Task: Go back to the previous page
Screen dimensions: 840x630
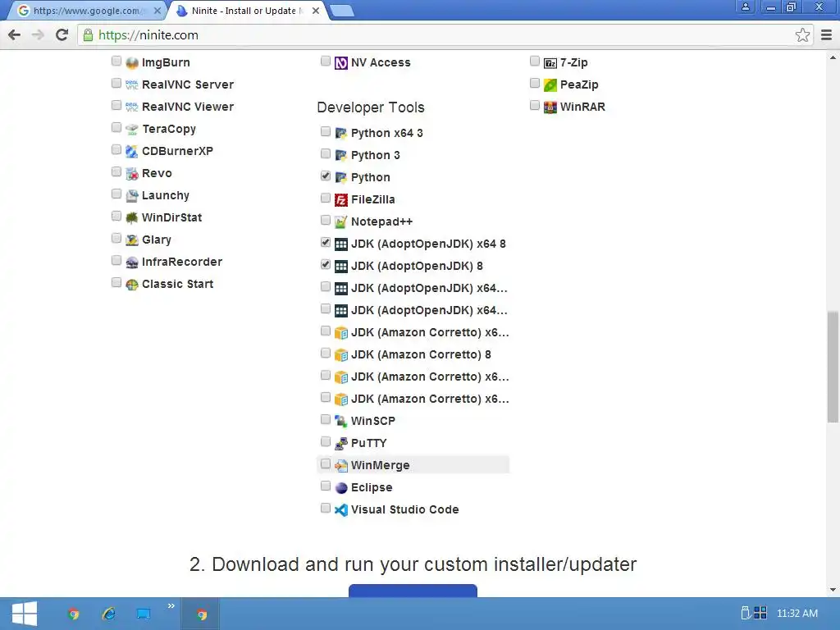Action: (x=15, y=34)
